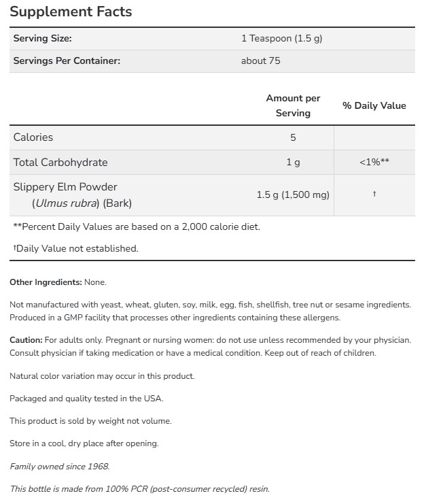Click the Serving Size label
424x504 pixels.
point(42,39)
